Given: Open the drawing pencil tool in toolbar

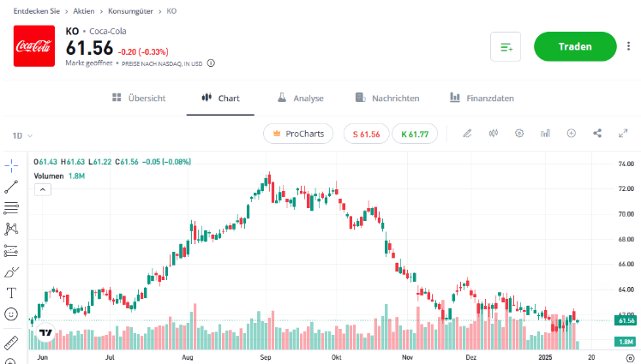Looking at the screenshot, I should [467, 133].
